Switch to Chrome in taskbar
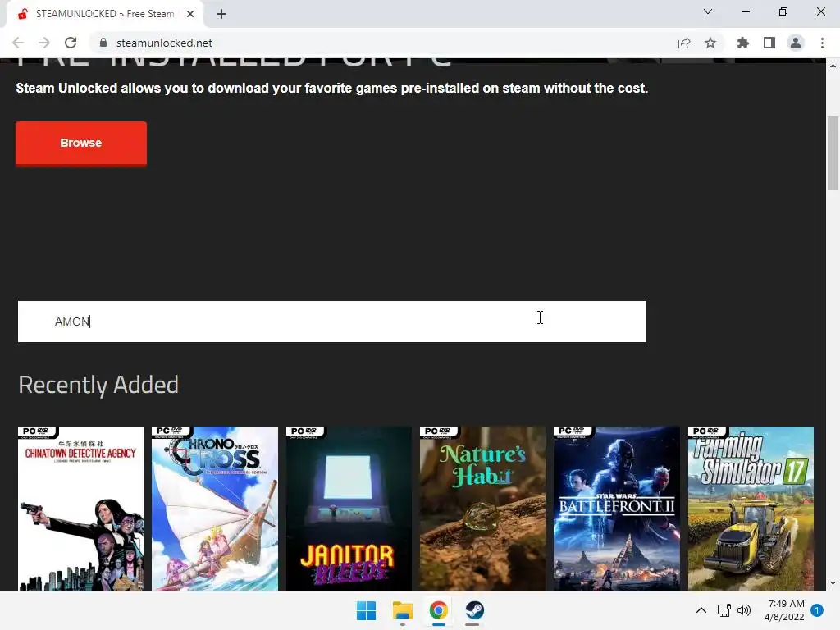Image resolution: width=840 pixels, height=630 pixels. (x=438, y=610)
